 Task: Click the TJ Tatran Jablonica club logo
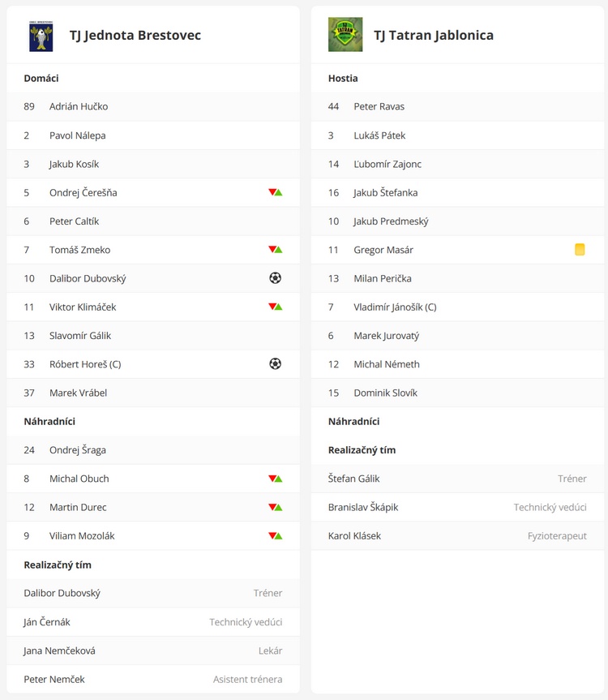pyautogui.click(x=345, y=34)
